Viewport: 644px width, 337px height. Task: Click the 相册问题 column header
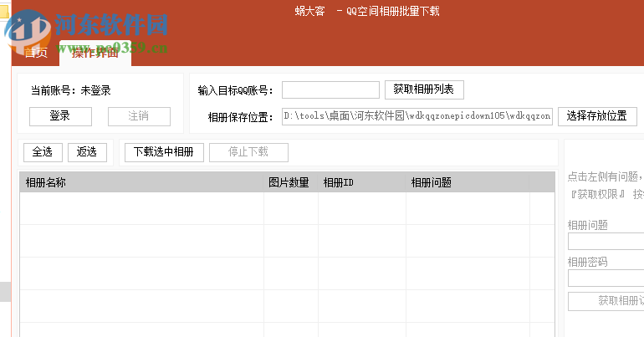coord(468,182)
